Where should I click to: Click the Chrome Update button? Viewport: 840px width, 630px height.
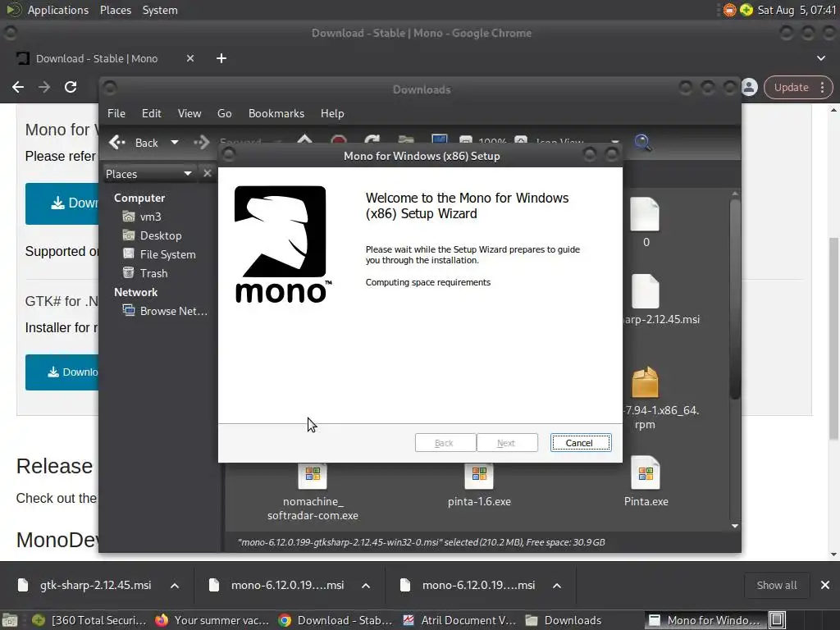point(792,87)
